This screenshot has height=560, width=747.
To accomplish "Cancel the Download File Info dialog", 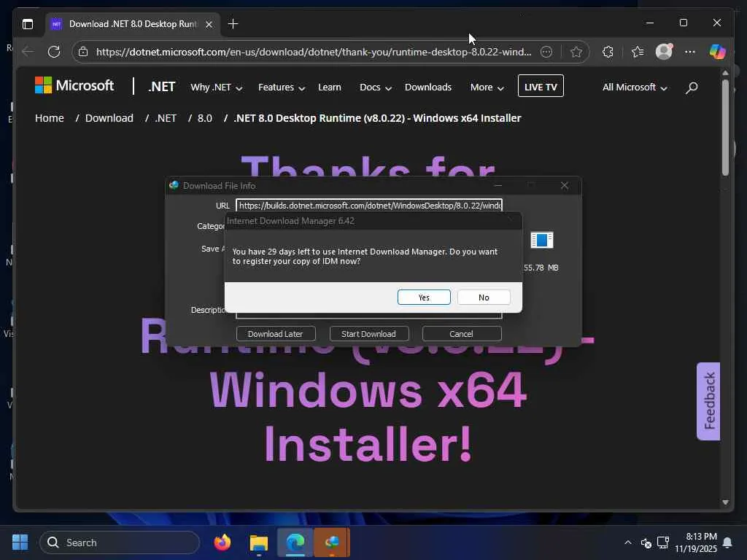I will pos(461,334).
